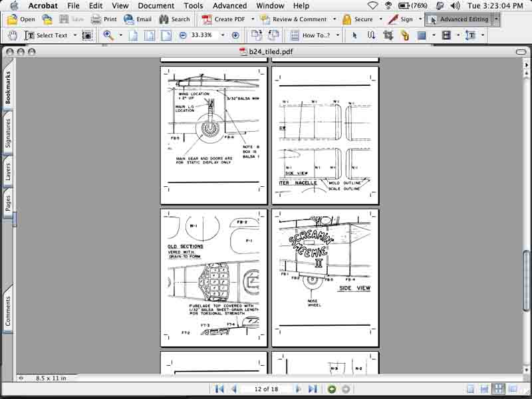Screen dimensions: 532x399
Task: Go to the first page
Action: tap(219, 389)
